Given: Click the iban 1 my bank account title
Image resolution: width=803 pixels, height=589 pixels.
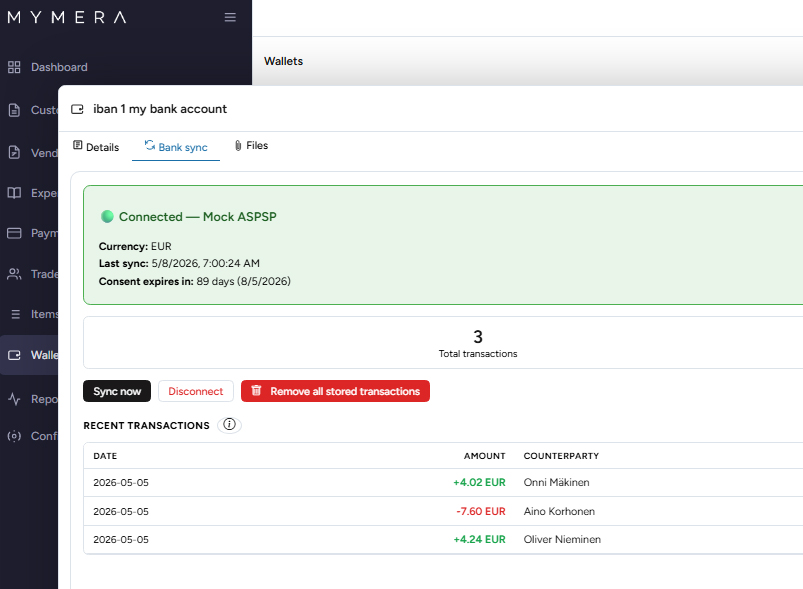Looking at the screenshot, I should pyautogui.click(x=160, y=109).
